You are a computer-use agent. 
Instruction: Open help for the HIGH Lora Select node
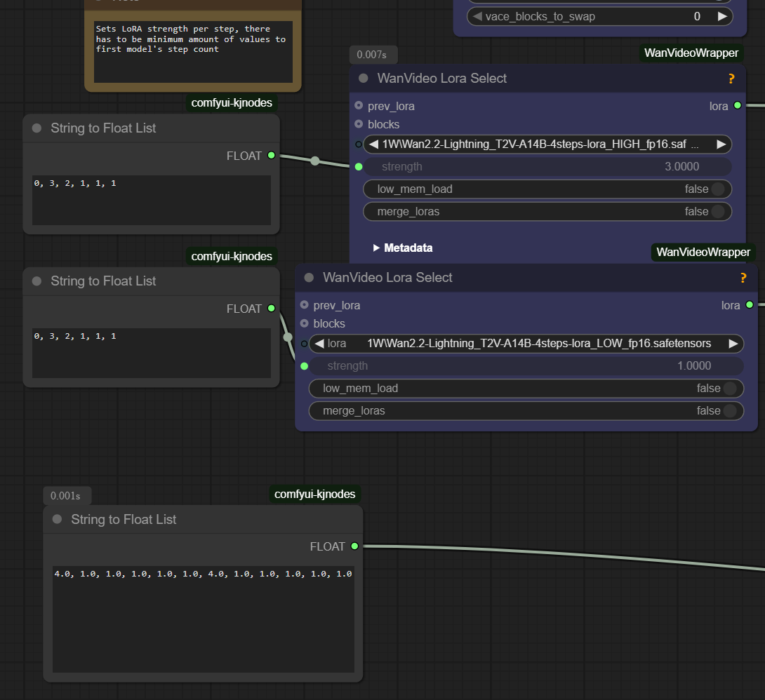coord(731,79)
